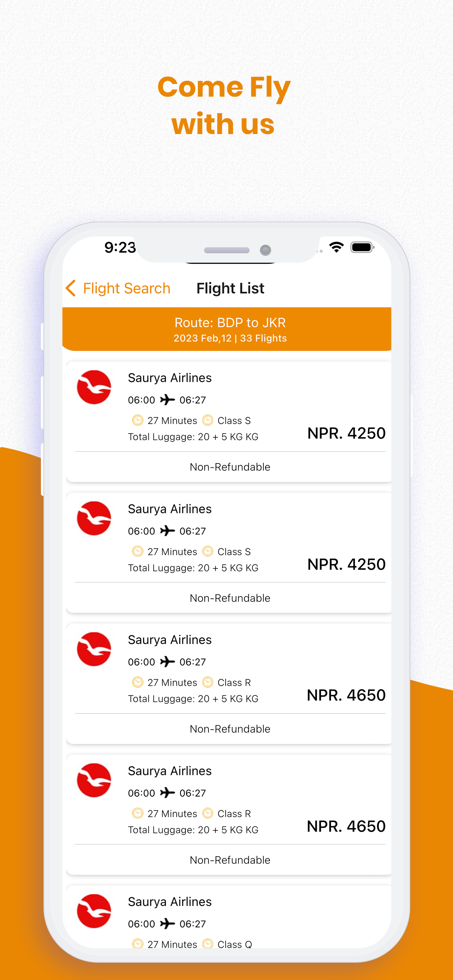Tap the third flight's red bird logo
Viewport: 453px width, 980px height.
coord(94,649)
